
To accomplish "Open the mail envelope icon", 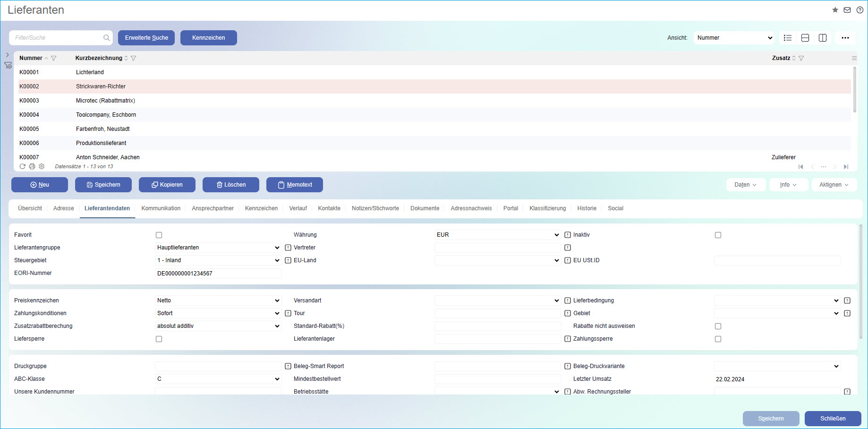I will pos(847,10).
